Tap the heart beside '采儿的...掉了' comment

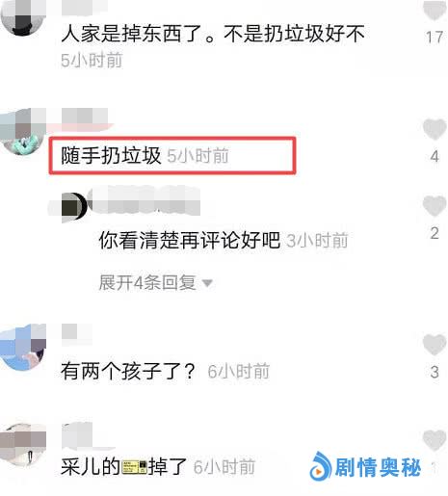435,440
